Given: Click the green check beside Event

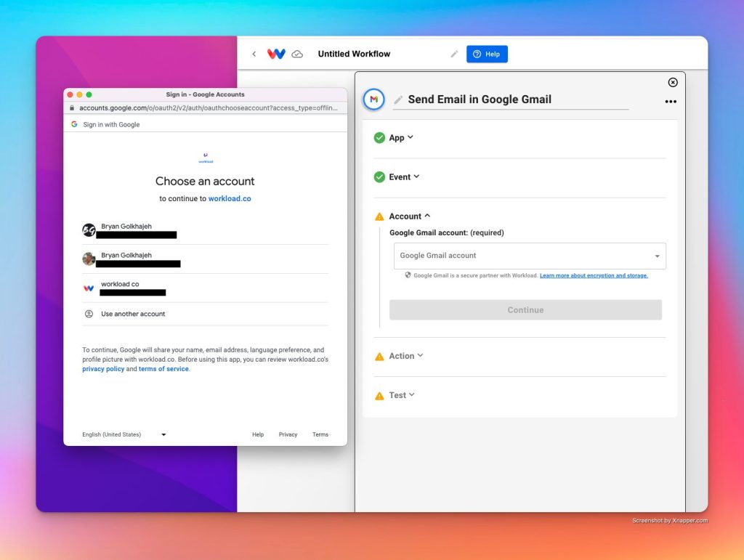Looking at the screenshot, I should pyautogui.click(x=379, y=177).
